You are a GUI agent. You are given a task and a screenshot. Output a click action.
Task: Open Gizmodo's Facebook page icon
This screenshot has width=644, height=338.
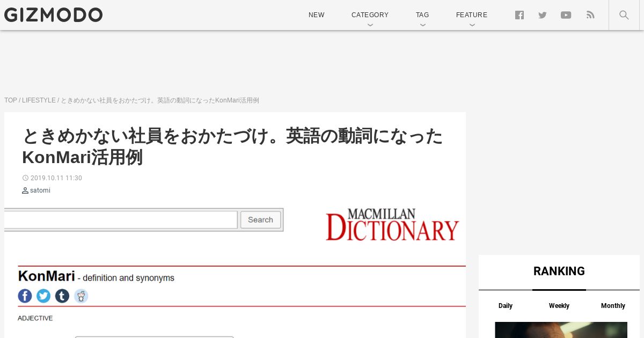pos(519,15)
